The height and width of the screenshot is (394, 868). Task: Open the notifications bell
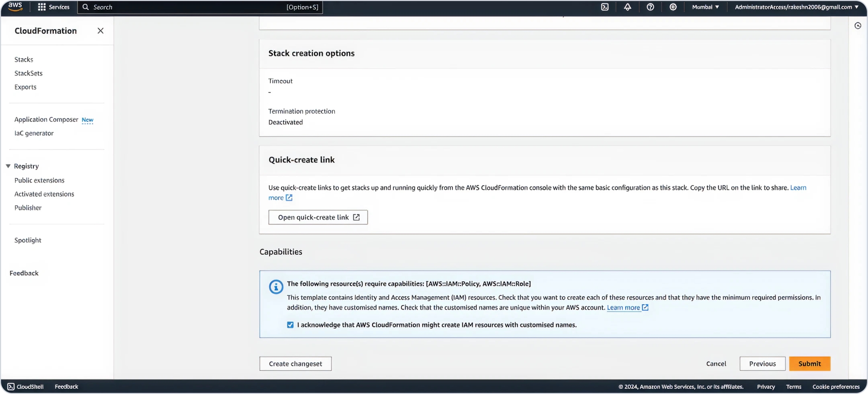pyautogui.click(x=627, y=7)
